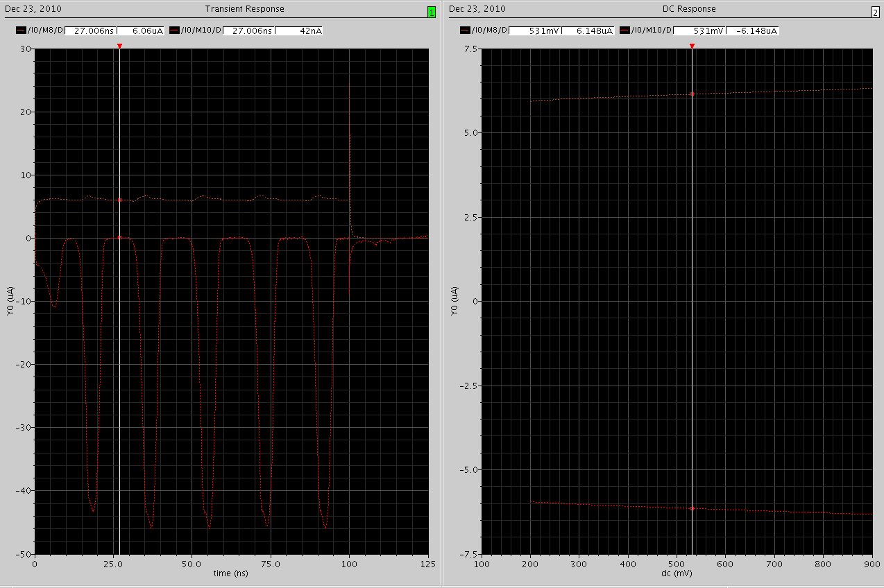Click the 6.148uA cursor intersection point in DC Response

click(x=692, y=94)
